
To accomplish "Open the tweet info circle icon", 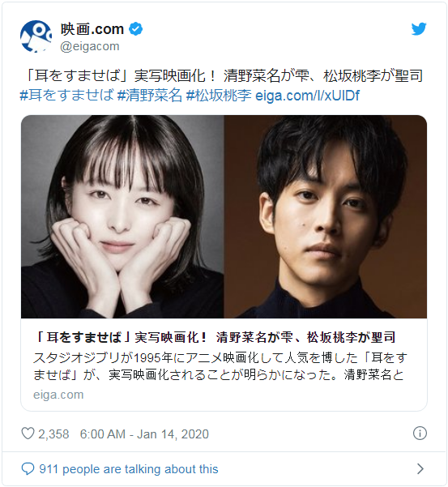I will pos(420,434).
